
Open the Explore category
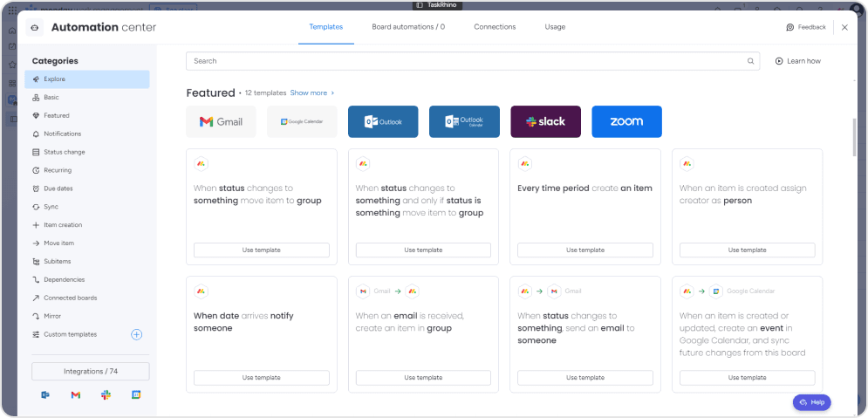tap(87, 79)
